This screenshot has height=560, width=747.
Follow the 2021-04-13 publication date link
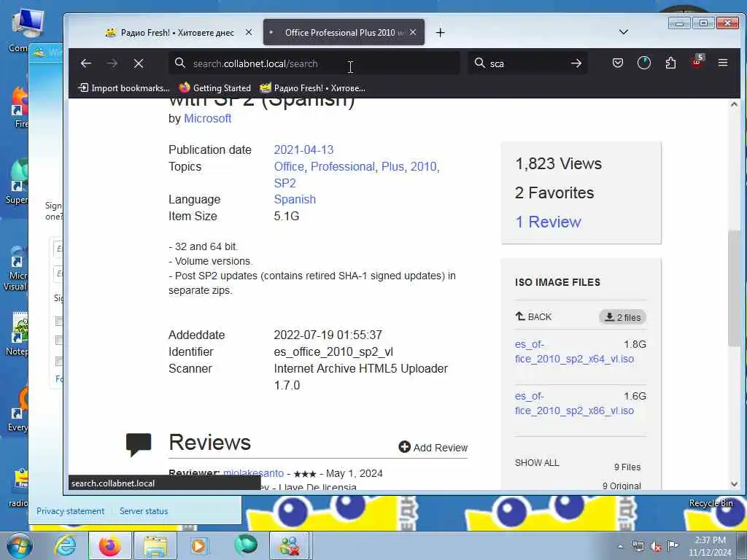pyautogui.click(x=303, y=150)
